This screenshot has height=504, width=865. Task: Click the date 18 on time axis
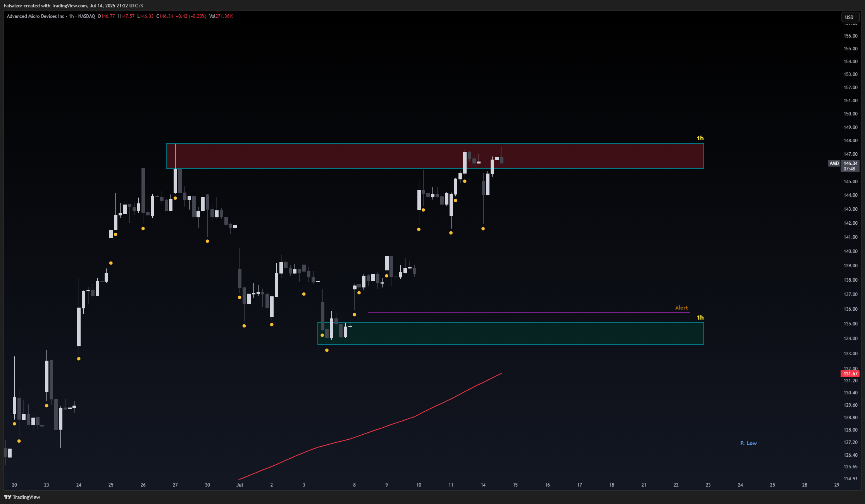[612, 485]
